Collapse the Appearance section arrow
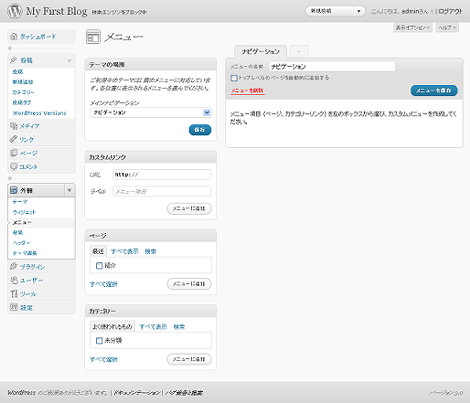470x403 pixels. coord(69,190)
